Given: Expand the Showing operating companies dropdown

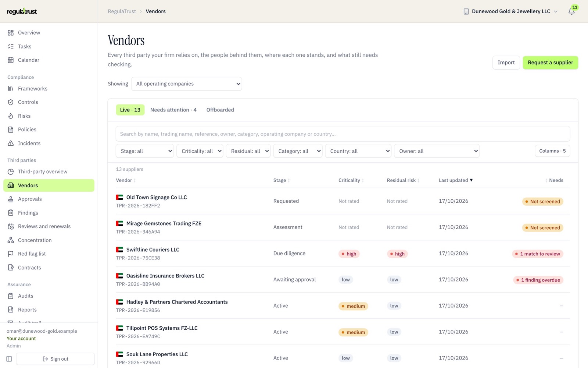Looking at the screenshot, I should (186, 84).
